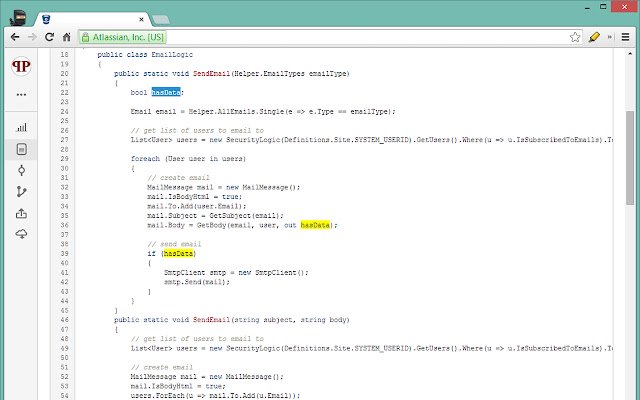Click the green padlock security icon

85,38
